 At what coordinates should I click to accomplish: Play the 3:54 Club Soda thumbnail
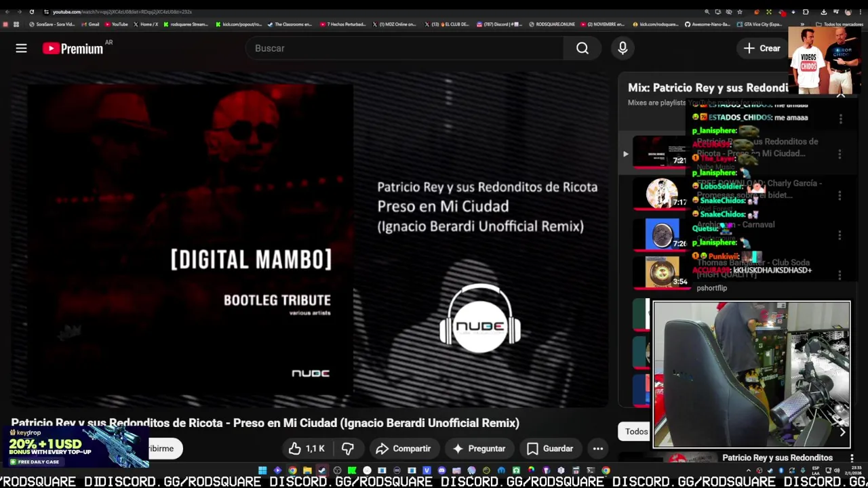[x=660, y=273]
